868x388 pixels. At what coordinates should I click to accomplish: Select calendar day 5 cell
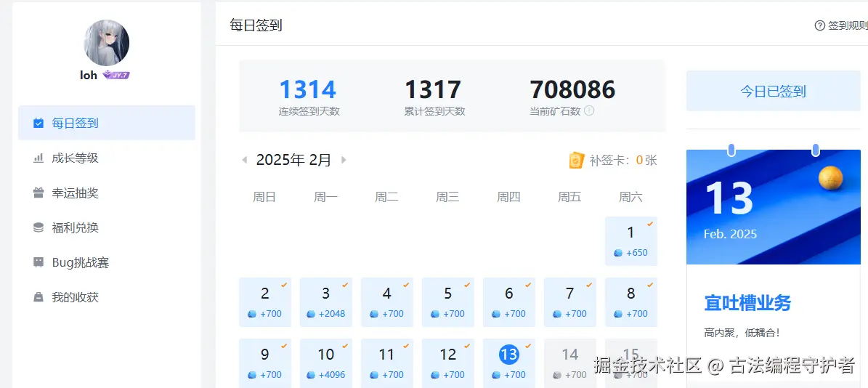pos(448,302)
